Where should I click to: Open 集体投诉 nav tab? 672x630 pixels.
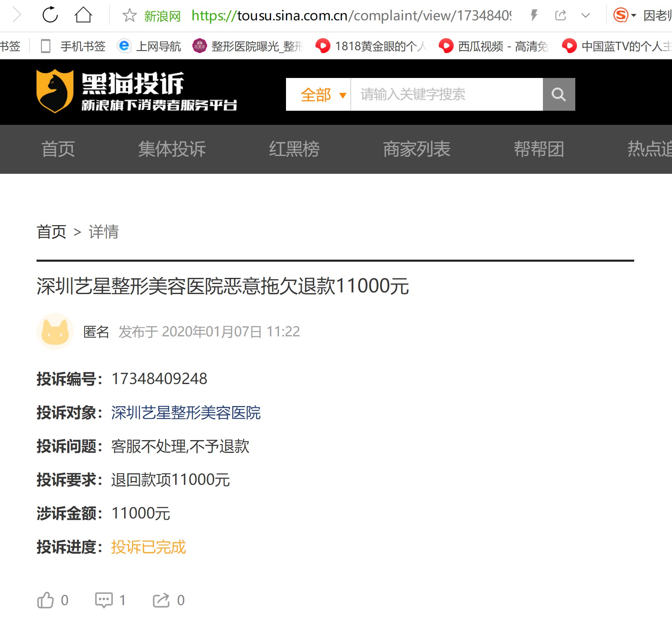172,149
